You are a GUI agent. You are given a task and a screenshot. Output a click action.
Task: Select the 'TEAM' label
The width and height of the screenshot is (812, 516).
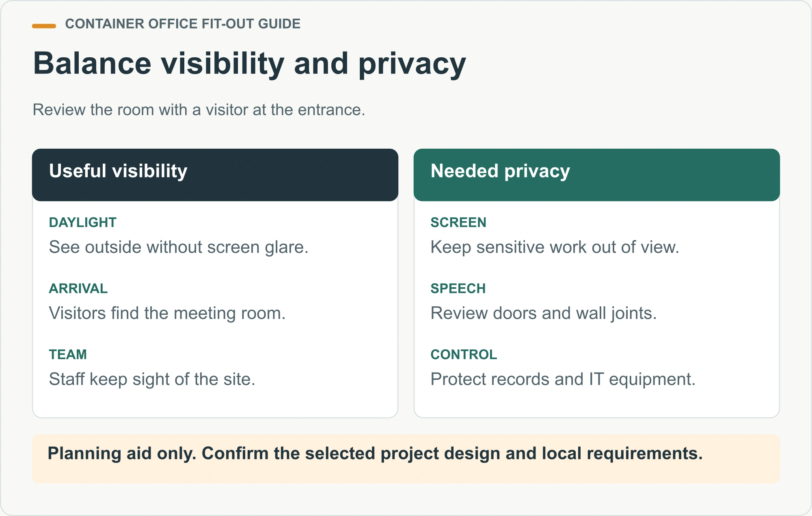point(68,354)
